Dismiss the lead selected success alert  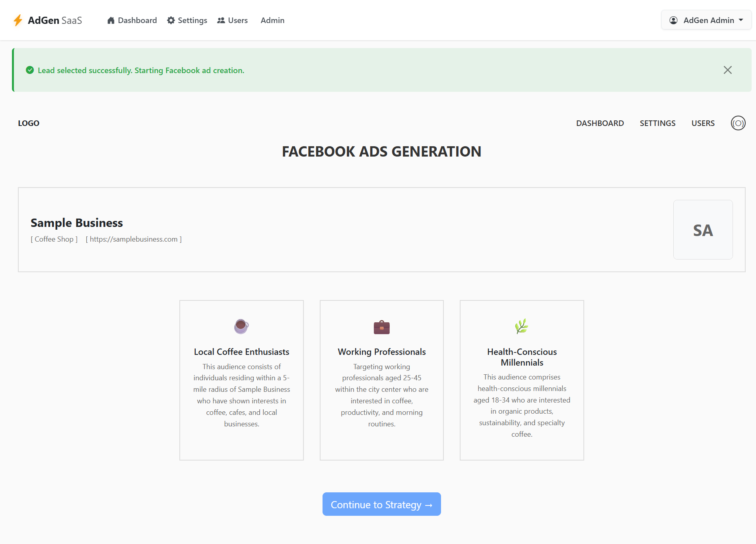point(728,70)
